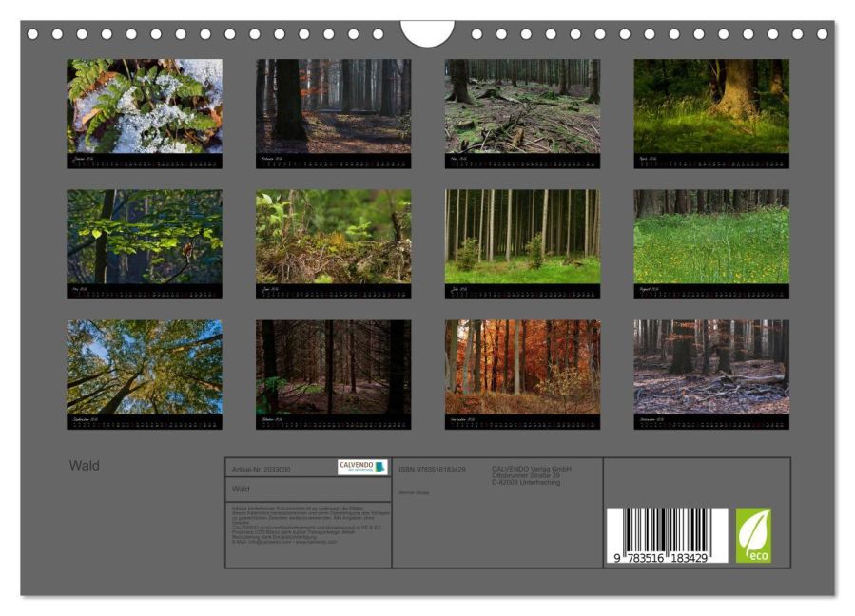Select the February dark forest path thumbnail

point(333,106)
